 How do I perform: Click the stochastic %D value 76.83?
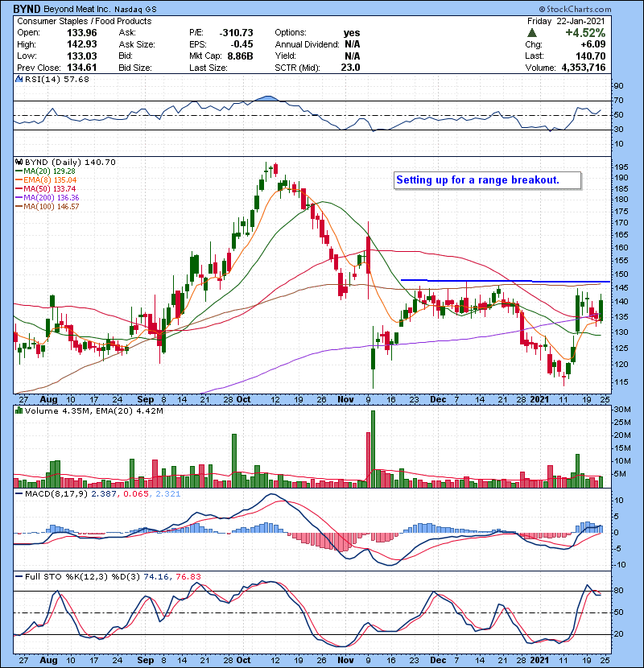click(188, 577)
